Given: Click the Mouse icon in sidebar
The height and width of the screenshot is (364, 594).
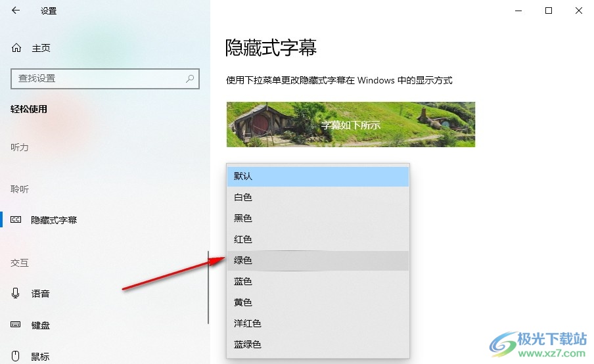Looking at the screenshot, I should pyautogui.click(x=16, y=356).
